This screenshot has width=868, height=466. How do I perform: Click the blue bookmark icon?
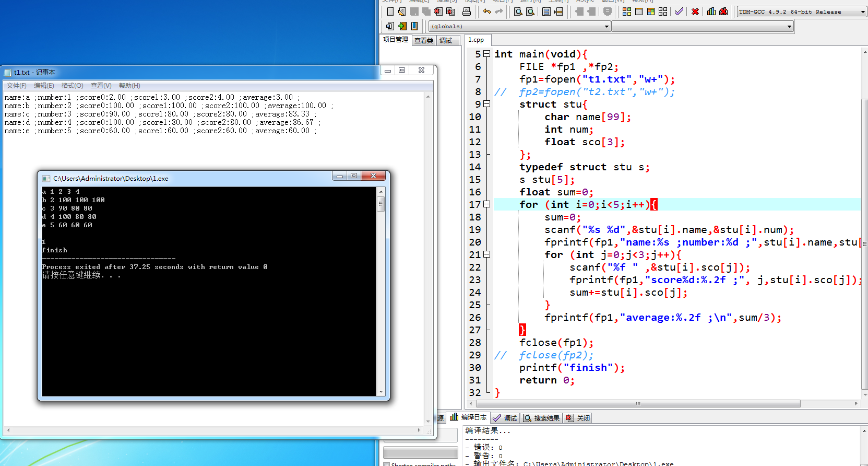[x=414, y=26]
